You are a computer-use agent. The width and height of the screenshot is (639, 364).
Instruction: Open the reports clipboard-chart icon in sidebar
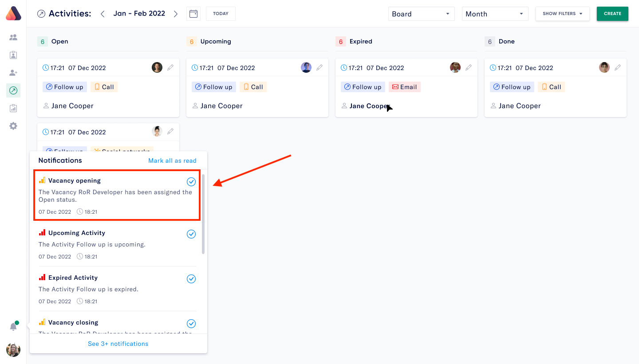coord(13,108)
